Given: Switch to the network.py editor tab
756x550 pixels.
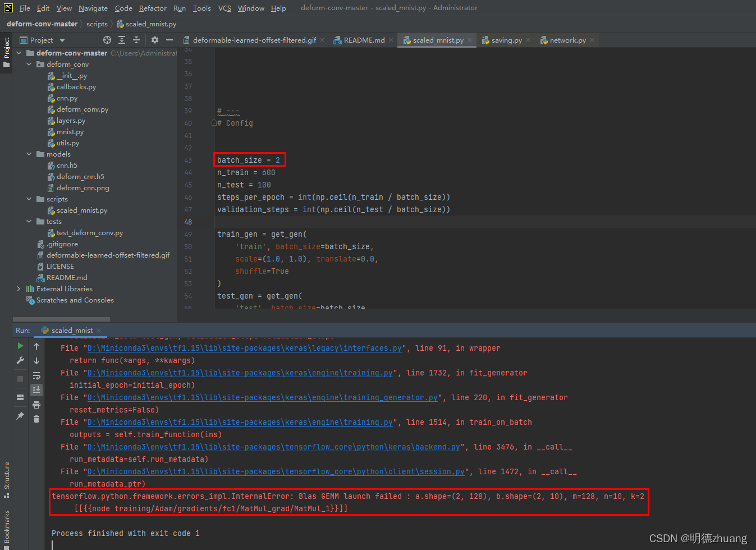Looking at the screenshot, I should click(x=567, y=40).
